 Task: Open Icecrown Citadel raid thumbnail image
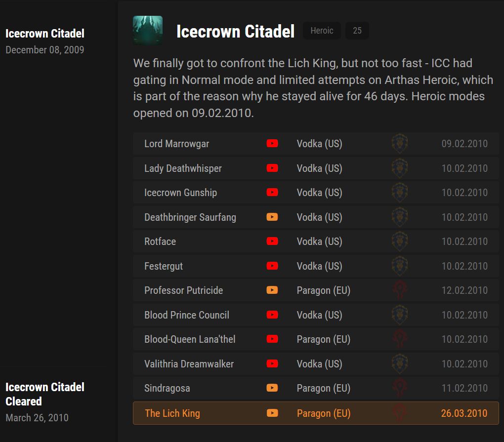(148, 31)
